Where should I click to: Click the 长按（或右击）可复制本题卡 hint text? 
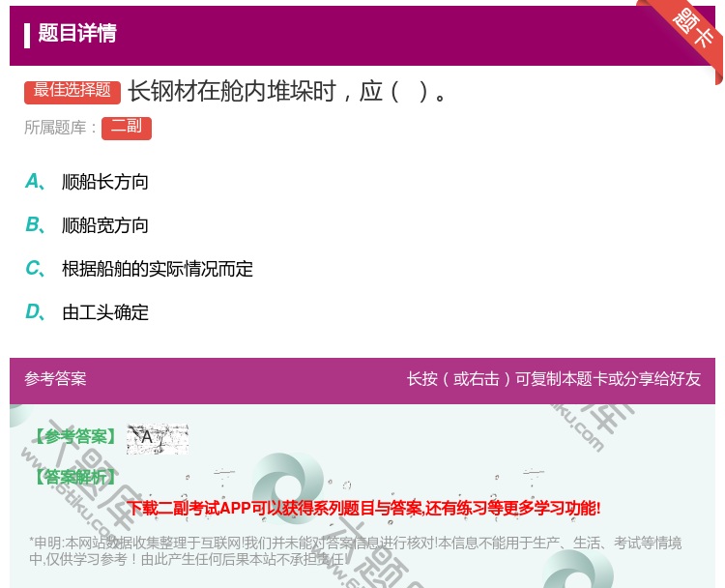(554, 379)
